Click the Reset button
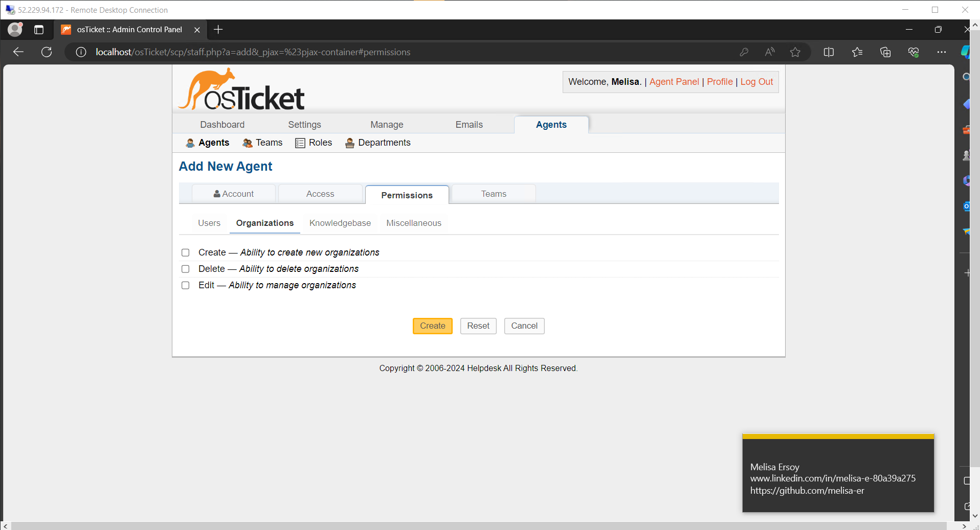Screen dimensions: 980x530 pos(478,326)
